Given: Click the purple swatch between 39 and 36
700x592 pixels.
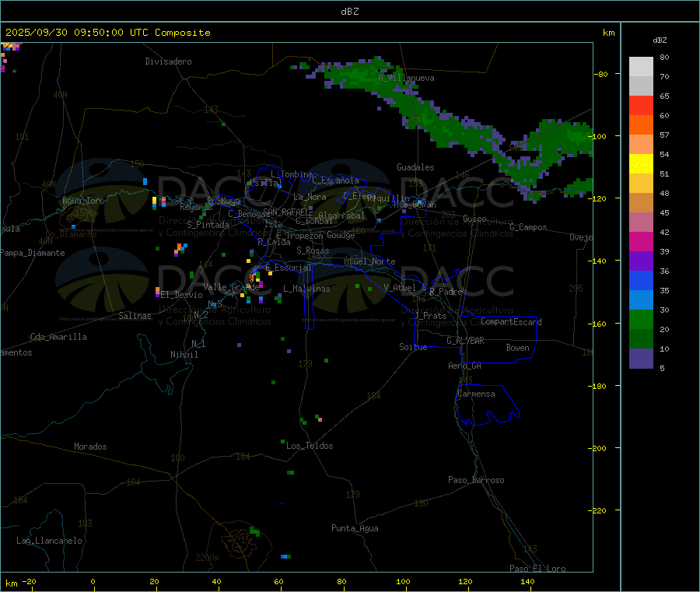Looking at the screenshot, I should coord(641,261).
